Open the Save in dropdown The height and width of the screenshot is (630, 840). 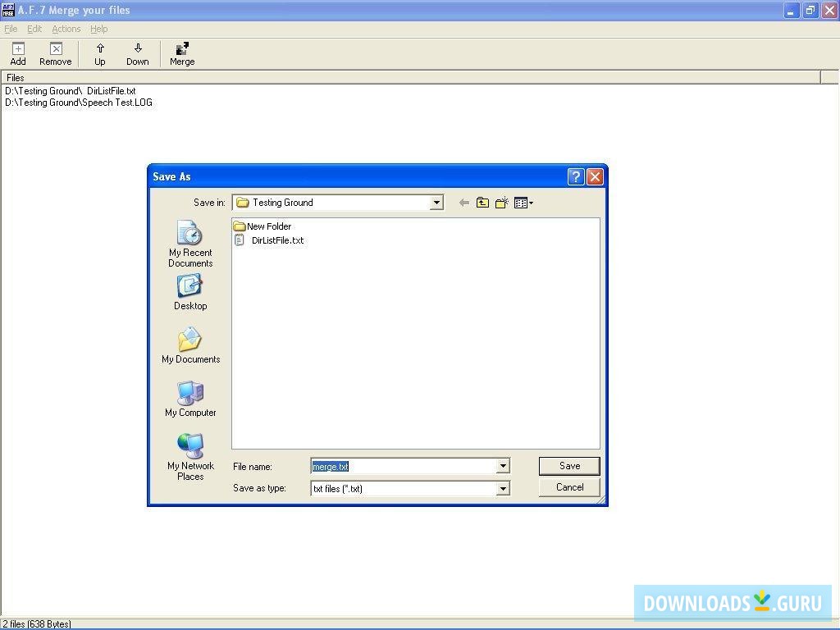436,203
